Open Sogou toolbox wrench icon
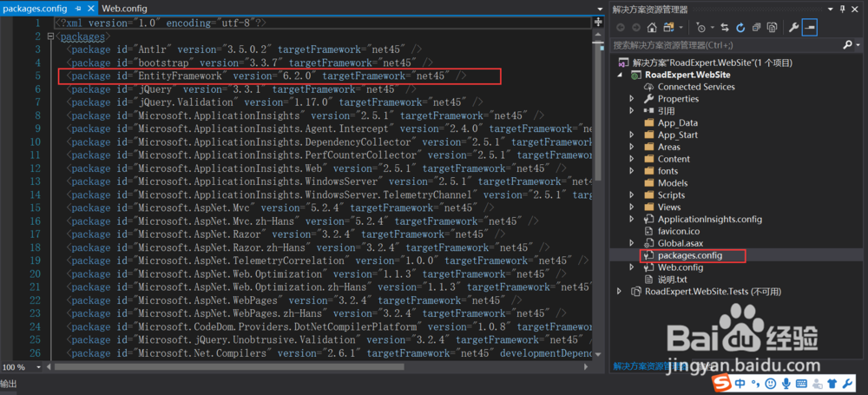868x395 pixels. pos(847,384)
